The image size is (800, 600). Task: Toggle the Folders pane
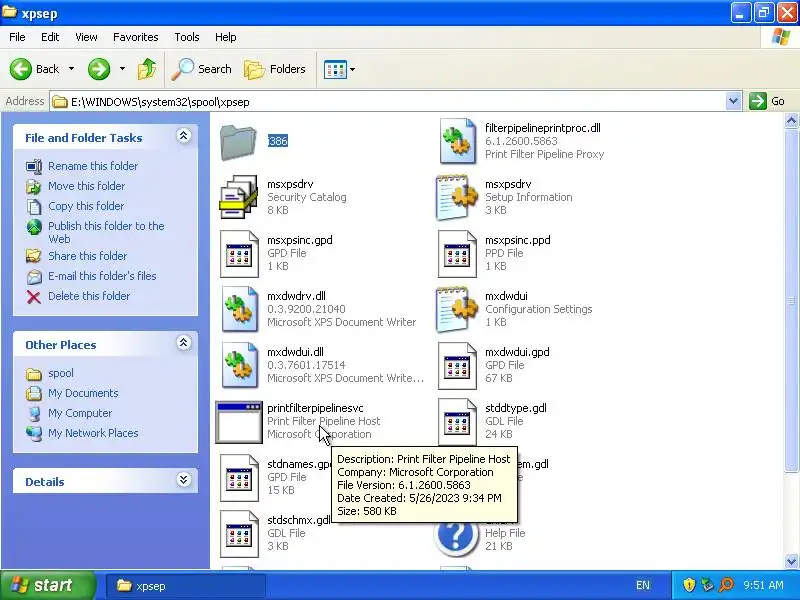(x=274, y=69)
